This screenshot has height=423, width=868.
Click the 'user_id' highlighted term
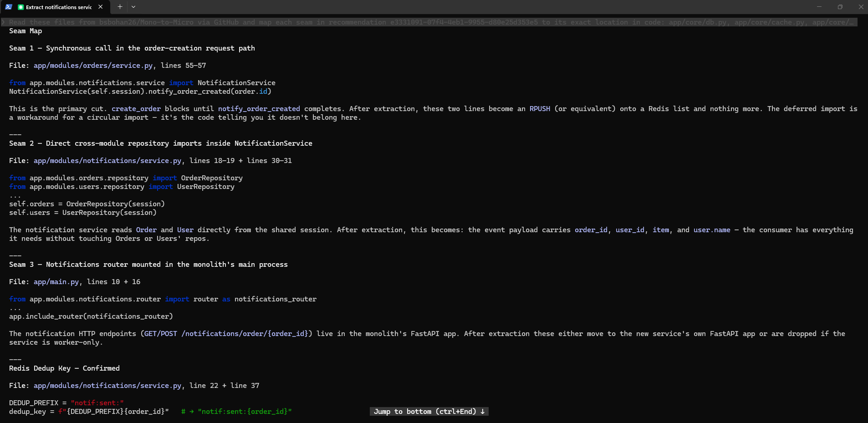point(630,230)
